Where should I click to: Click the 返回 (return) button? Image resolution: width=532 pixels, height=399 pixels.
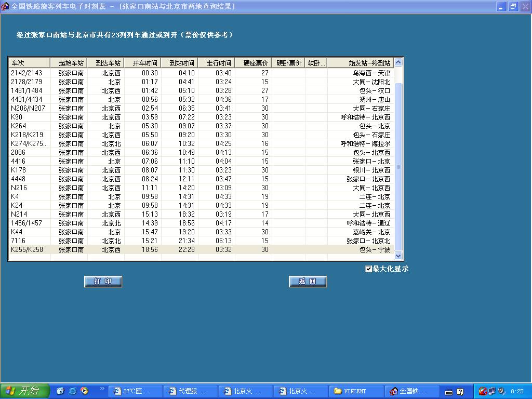(x=308, y=281)
